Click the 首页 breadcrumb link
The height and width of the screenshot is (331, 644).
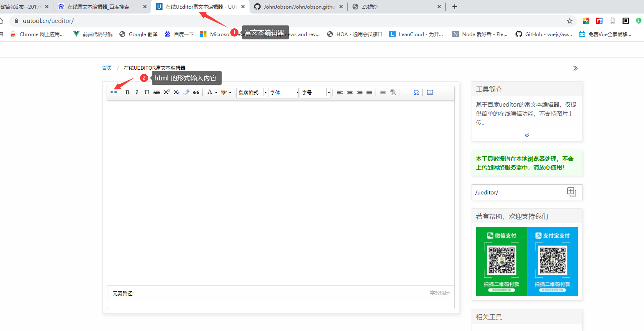point(107,68)
